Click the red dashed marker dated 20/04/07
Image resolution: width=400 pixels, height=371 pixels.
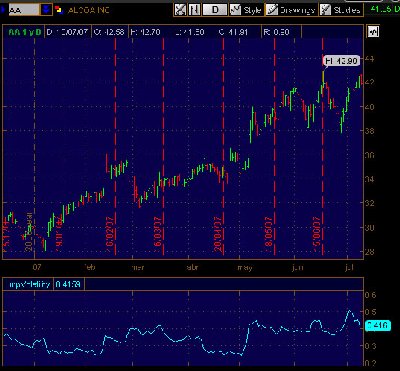(223, 147)
